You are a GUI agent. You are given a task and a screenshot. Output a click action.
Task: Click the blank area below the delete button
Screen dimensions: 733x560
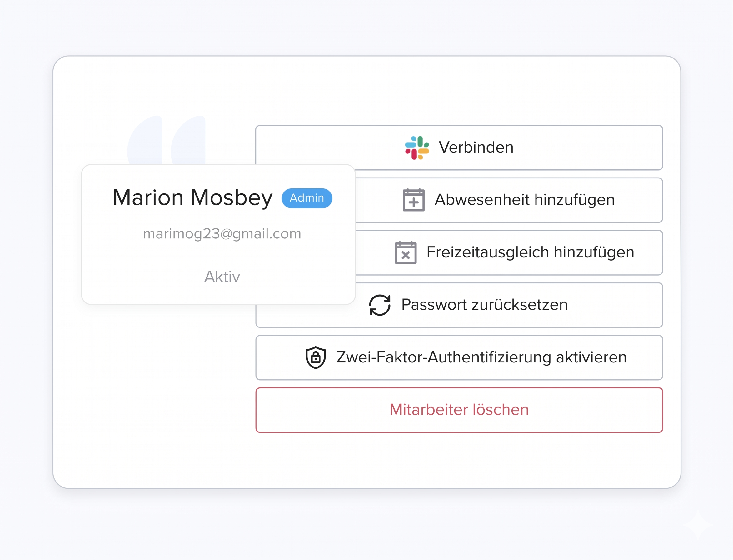point(459,460)
